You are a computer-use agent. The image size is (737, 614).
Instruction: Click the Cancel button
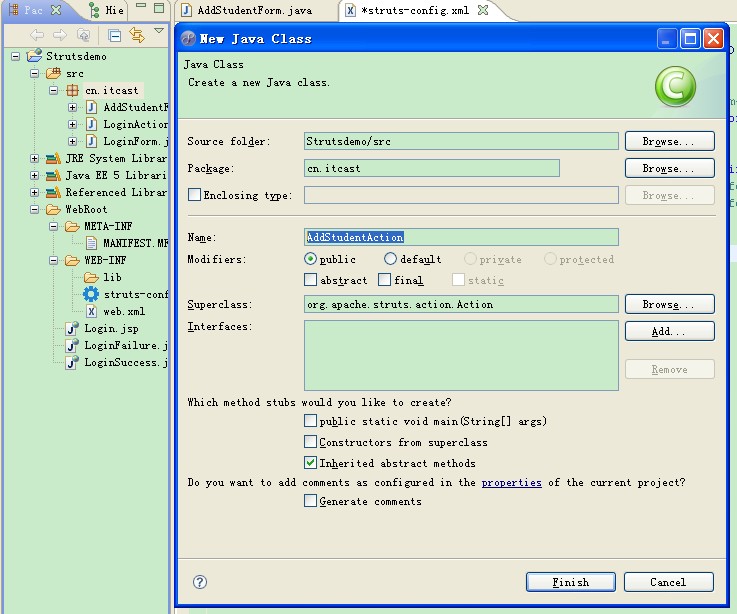(668, 582)
